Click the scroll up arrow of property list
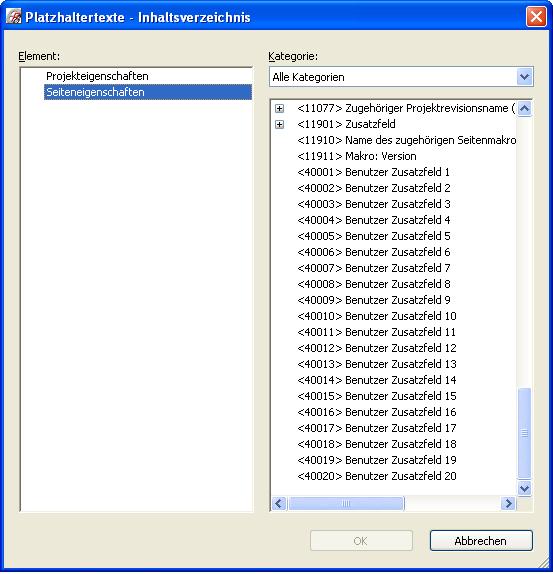 coord(524,109)
